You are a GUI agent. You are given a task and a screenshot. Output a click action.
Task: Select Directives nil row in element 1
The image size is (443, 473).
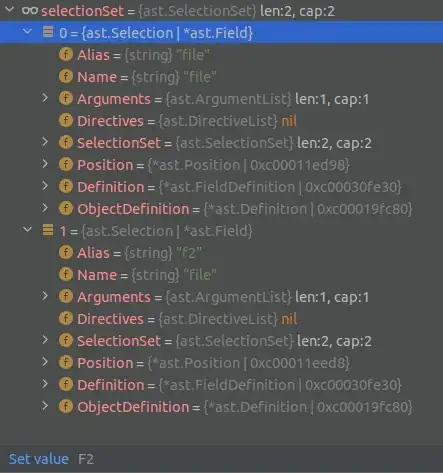point(221,318)
